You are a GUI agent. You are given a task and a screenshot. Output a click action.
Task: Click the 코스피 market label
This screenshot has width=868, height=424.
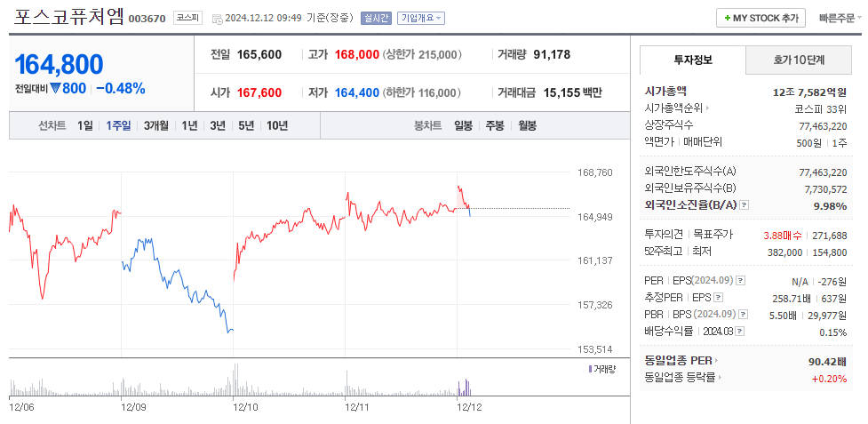point(188,19)
